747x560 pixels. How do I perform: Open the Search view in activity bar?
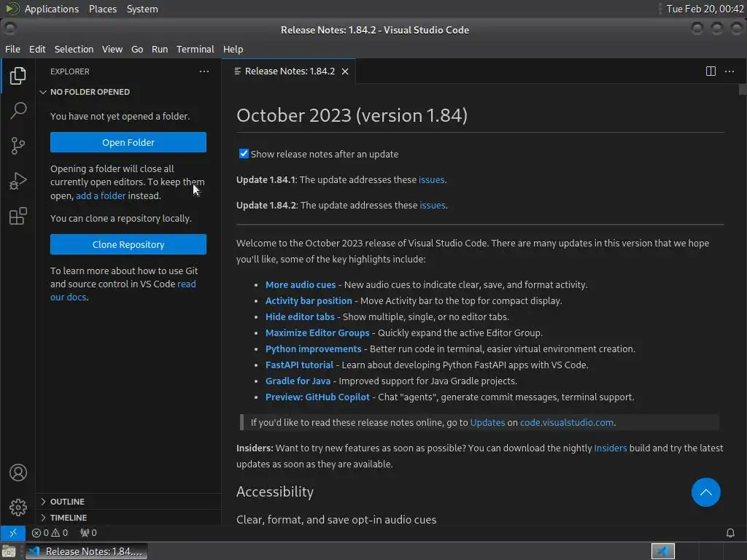pos(18,110)
